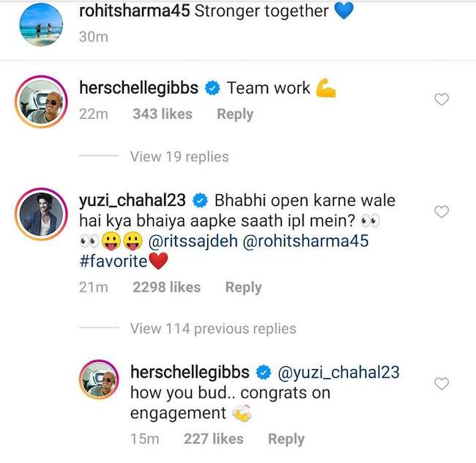Like yuzi_chahal23's Bhabhi open comment
Screen dimensions: 476x463
[x=442, y=212]
